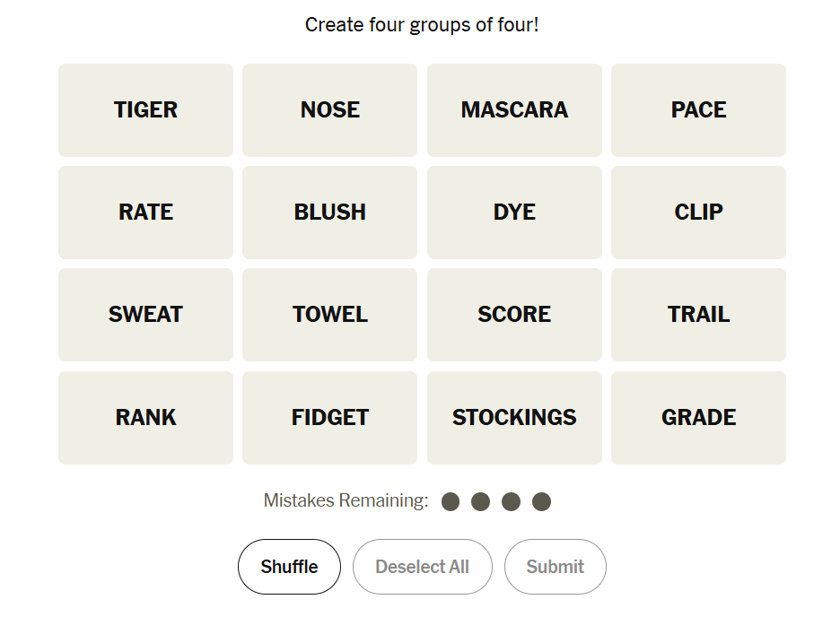Viewport: 840px width, 634px height.
Task: Tap the RATE word card
Action: click(145, 213)
